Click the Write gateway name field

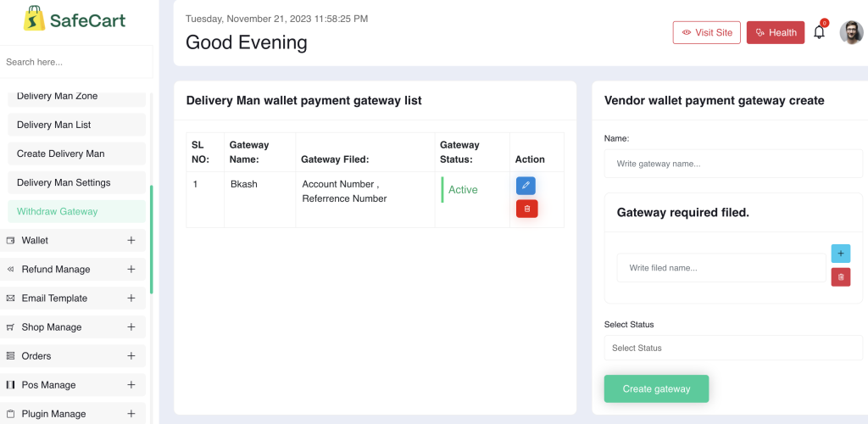coord(733,165)
